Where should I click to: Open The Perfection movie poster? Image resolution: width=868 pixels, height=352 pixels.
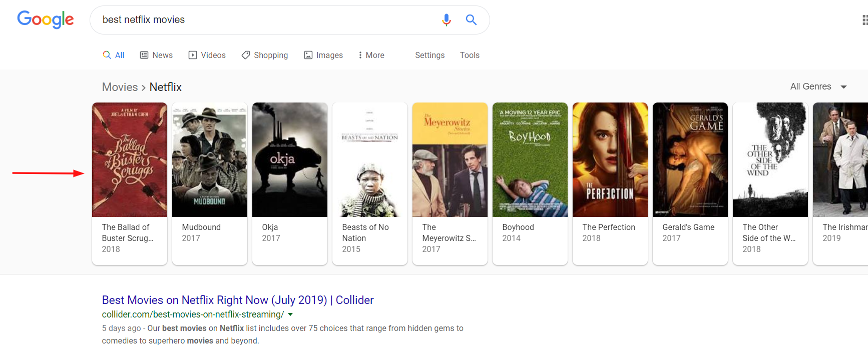pyautogui.click(x=610, y=160)
